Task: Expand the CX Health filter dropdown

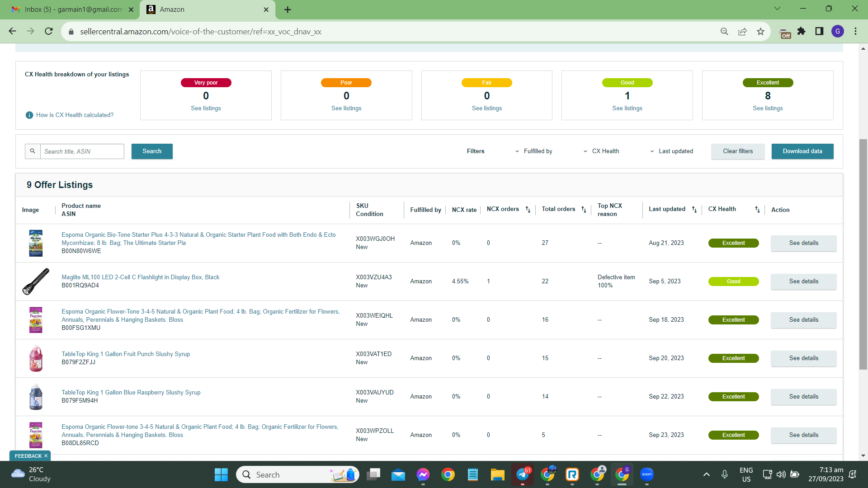Action: 601,151
